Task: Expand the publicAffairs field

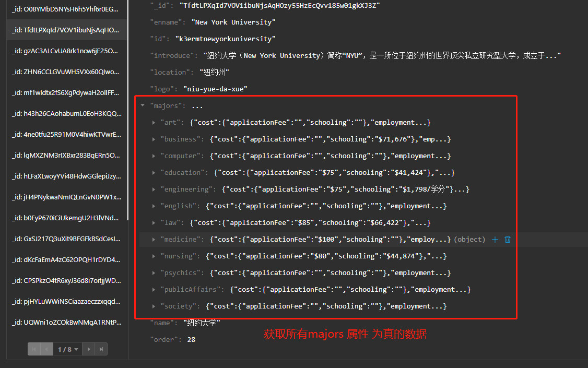Action: [154, 289]
